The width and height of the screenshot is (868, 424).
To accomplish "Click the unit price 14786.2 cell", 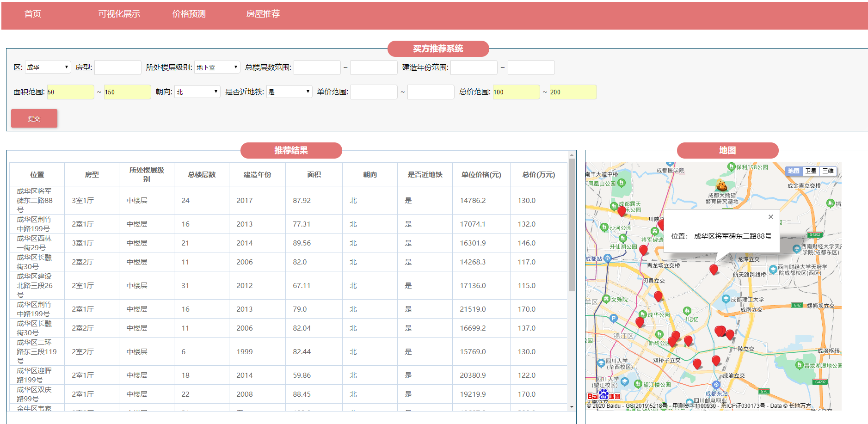I will 481,200.
